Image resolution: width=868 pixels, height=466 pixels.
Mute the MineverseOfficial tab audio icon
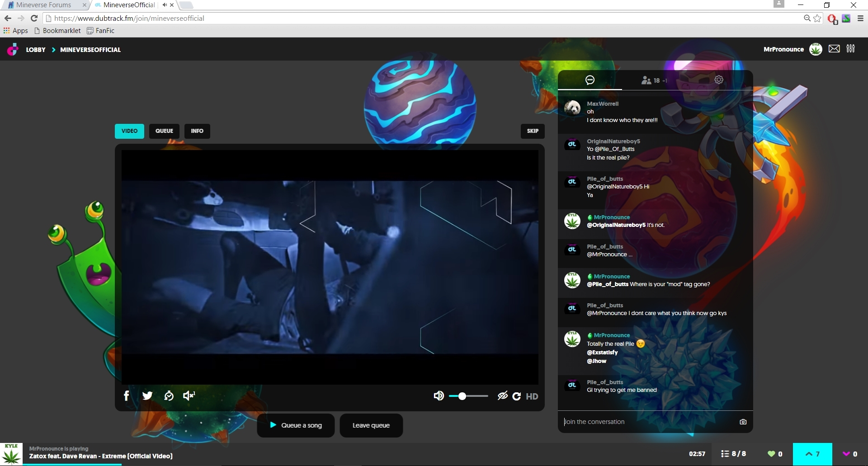pos(165,5)
